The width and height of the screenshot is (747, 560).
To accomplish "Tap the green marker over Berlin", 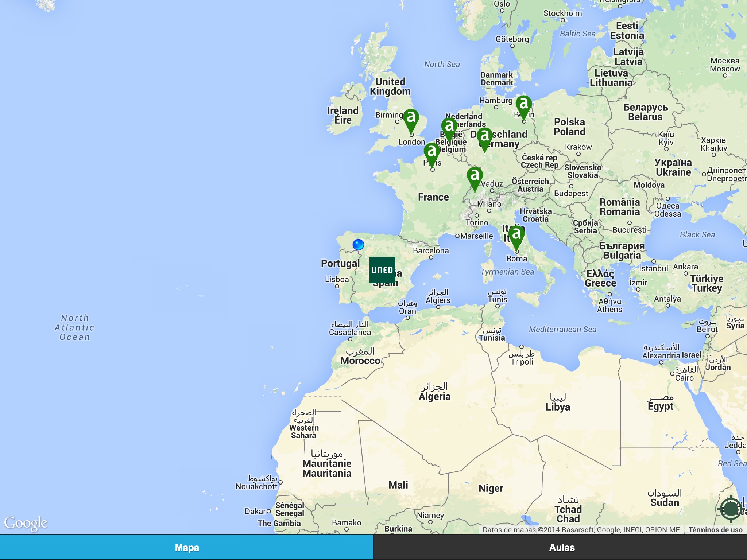I will point(524,105).
